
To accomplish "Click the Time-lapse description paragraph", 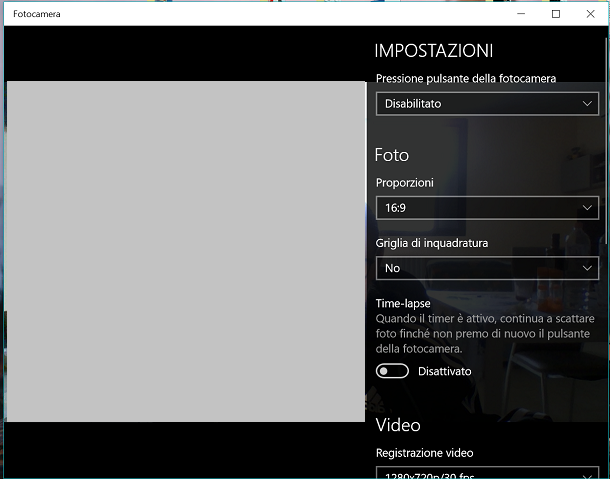I will click(x=485, y=333).
